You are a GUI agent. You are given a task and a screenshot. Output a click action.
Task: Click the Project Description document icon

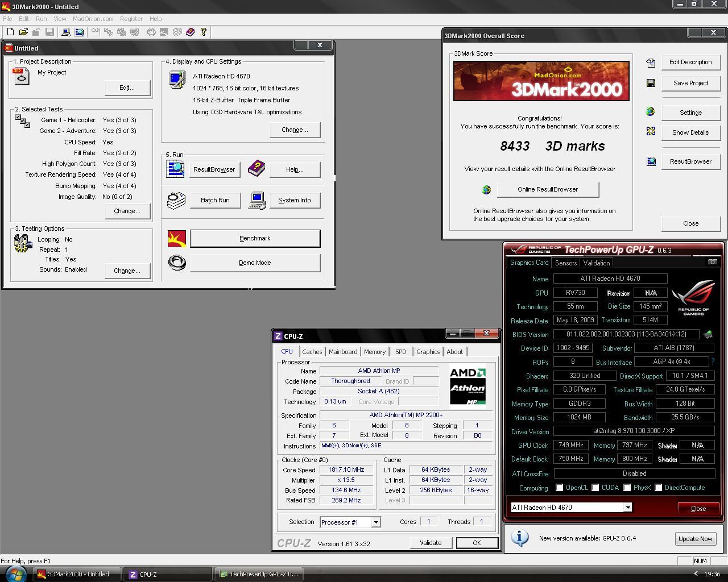tap(21, 76)
